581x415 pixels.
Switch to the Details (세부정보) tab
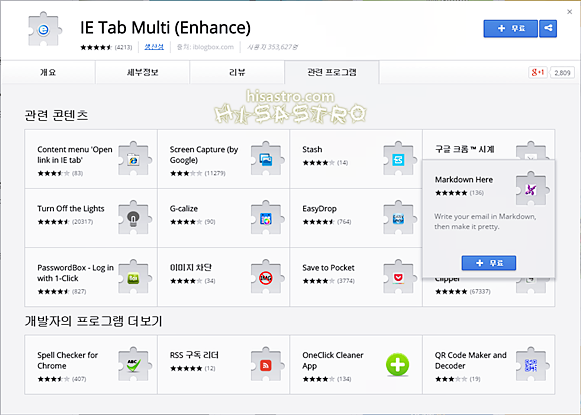(x=143, y=72)
